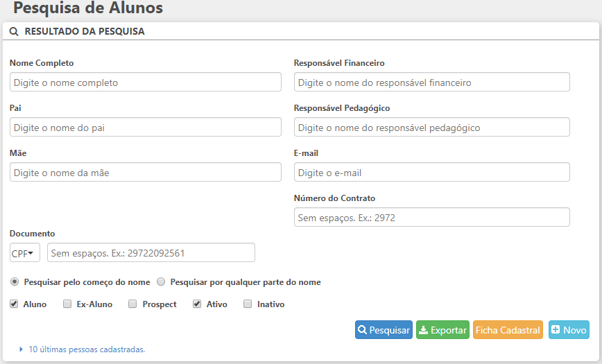Toggle the Ativo checkbox off

[x=197, y=304]
